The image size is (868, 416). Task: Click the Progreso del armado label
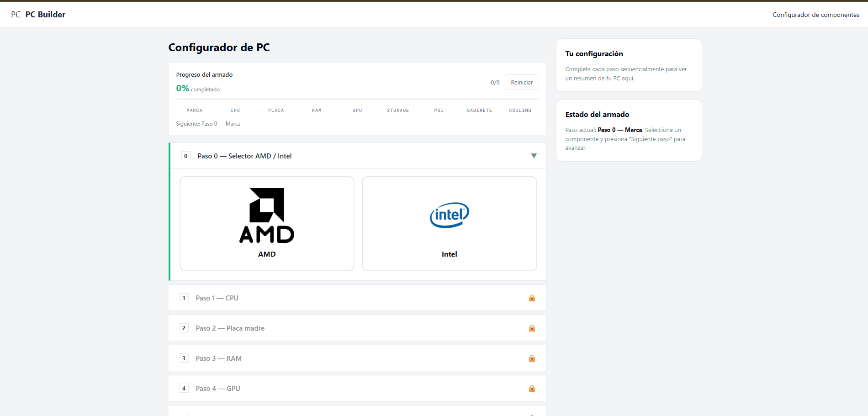pos(204,75)
